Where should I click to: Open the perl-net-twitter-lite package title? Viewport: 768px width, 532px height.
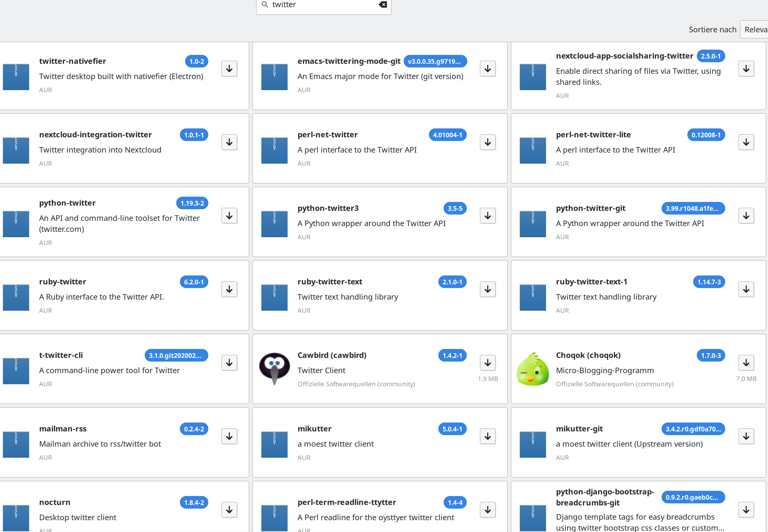tap(593, 135)
